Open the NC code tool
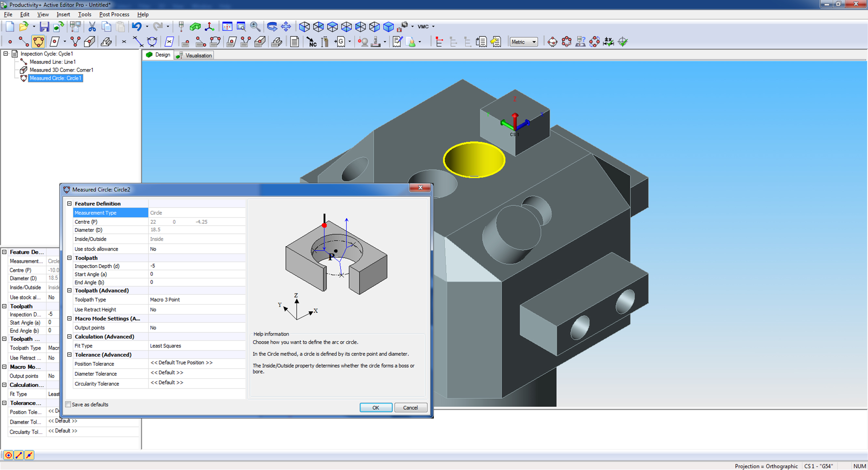The height and width of the screenshot is (470, 868). (312, 41)
